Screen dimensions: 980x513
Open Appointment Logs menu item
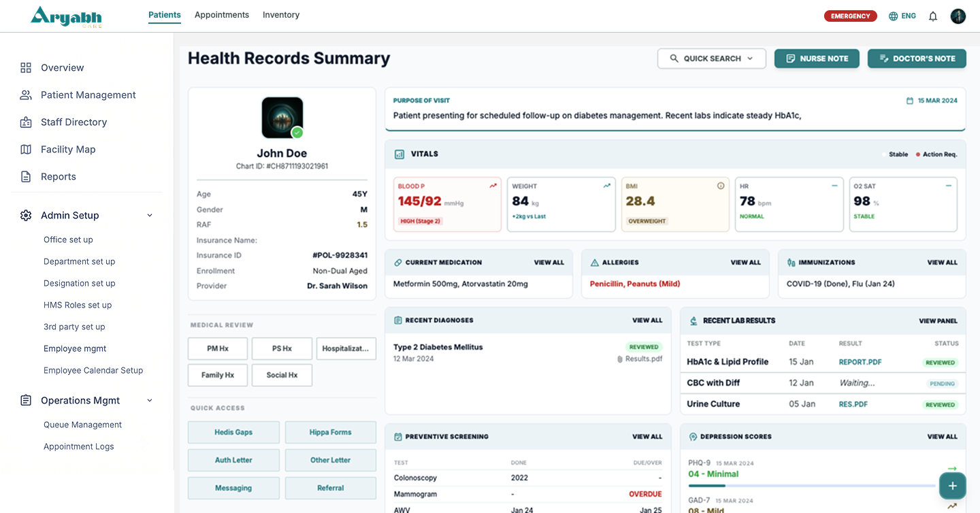pyautogui.click(x=79, y=446)
